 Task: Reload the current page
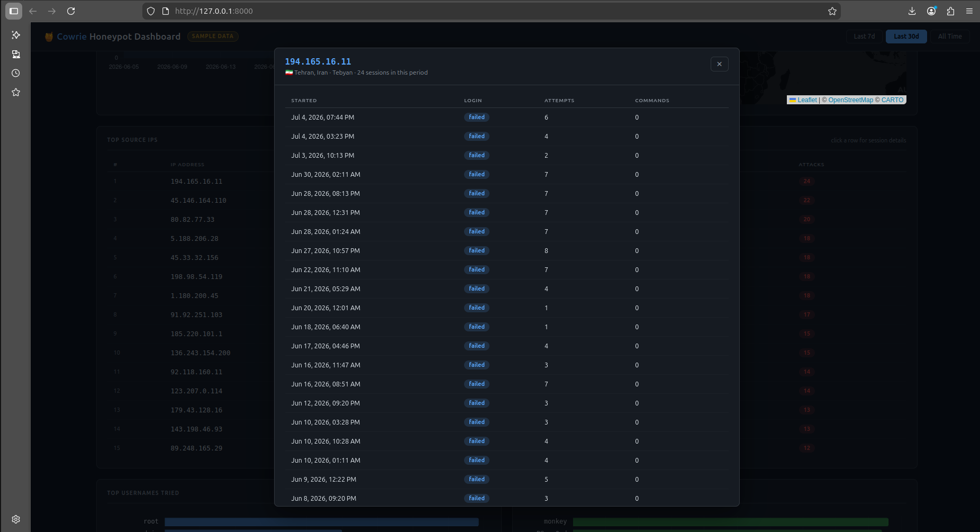[x=71, y=11]
